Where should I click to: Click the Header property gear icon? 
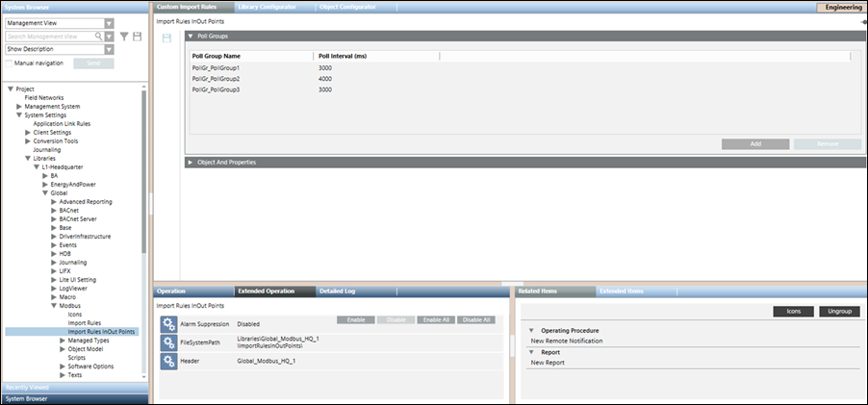(x=168, y=361)
